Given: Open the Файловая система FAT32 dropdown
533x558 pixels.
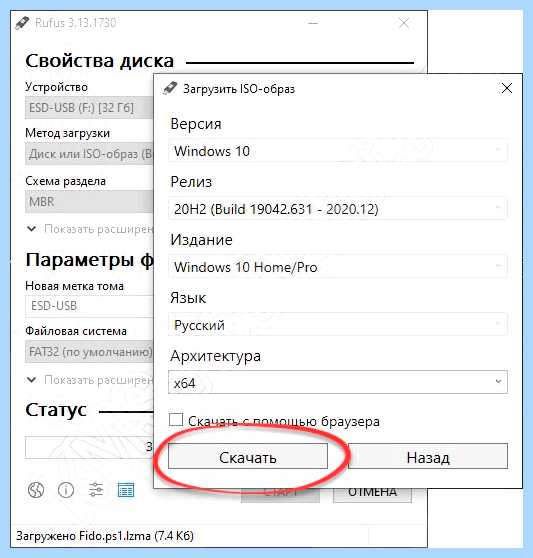Looking at the screenshot, I should point(89,352).
